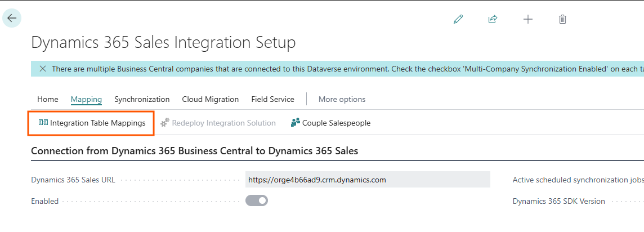Open the Home tab
This screenshot has height=232, width=644.
[x=48, y=99]
